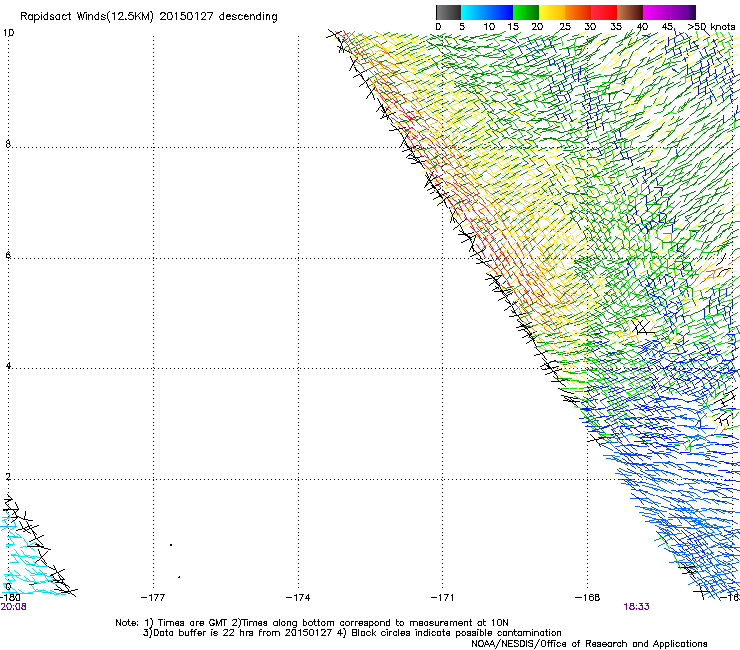Click the cyan-blue 5-15 knots color band
The image size is (740, 650).
point(487,12)
